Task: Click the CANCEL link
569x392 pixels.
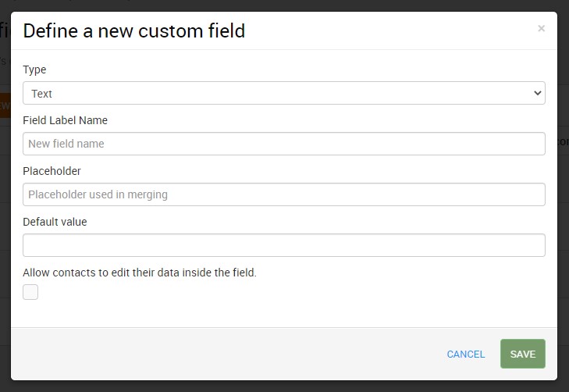Action: click(465, 354)
